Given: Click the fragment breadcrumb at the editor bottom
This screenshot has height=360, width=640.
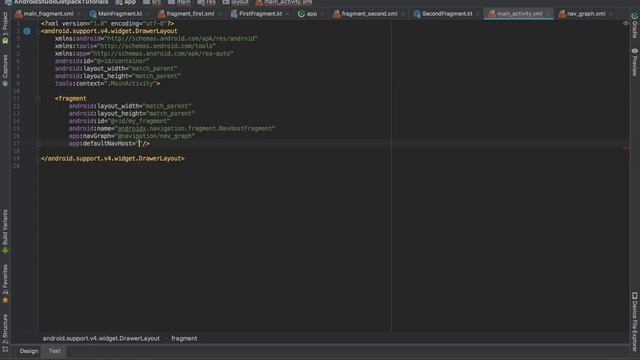Looking at the screenshot, I should click(184, 338).
